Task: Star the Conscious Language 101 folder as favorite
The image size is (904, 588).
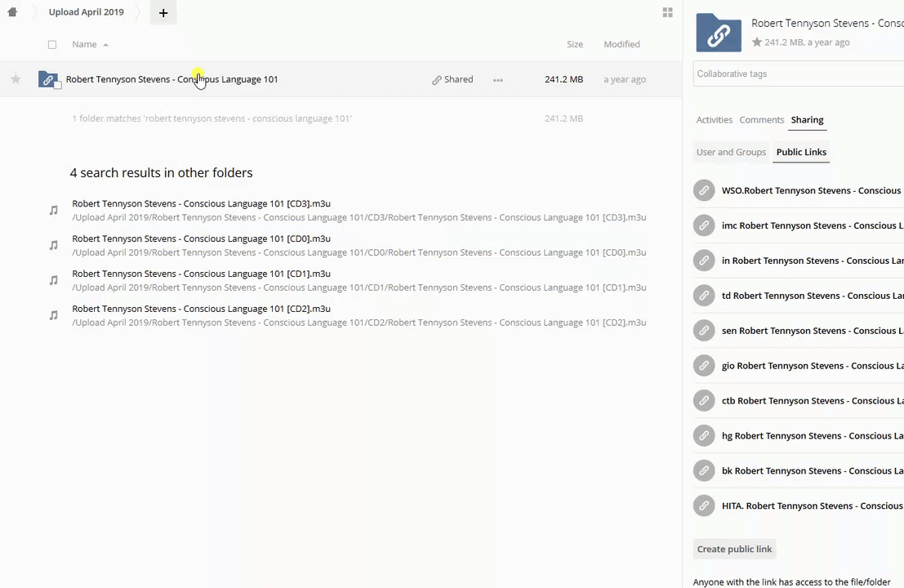Action: point(16,79)
